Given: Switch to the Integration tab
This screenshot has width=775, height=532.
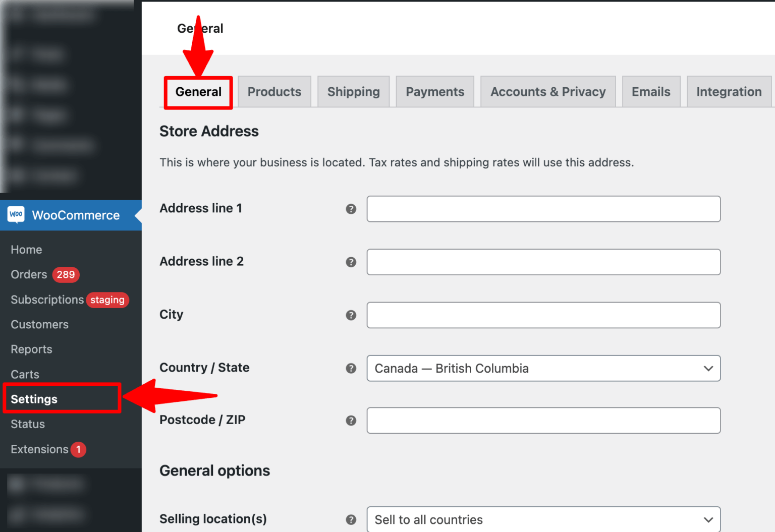Looking at the screenshot, I should pos(729,91).
